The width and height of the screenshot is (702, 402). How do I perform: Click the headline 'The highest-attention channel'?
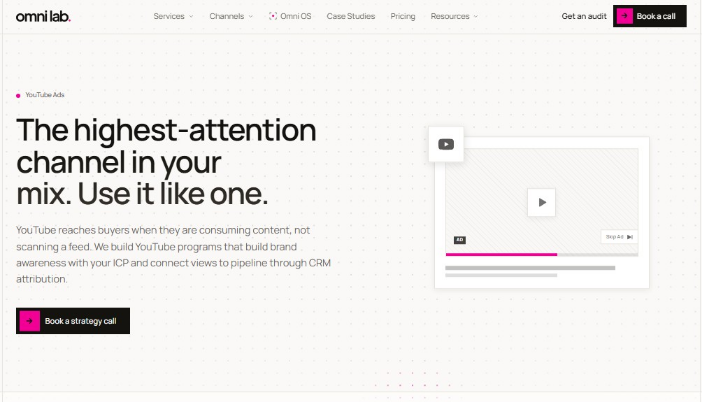[166, 162]
